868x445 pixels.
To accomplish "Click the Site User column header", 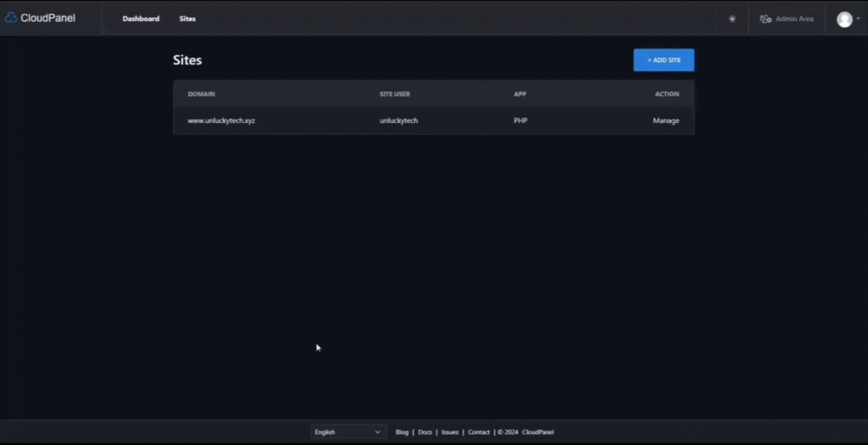I will click(x=395, y=94).
